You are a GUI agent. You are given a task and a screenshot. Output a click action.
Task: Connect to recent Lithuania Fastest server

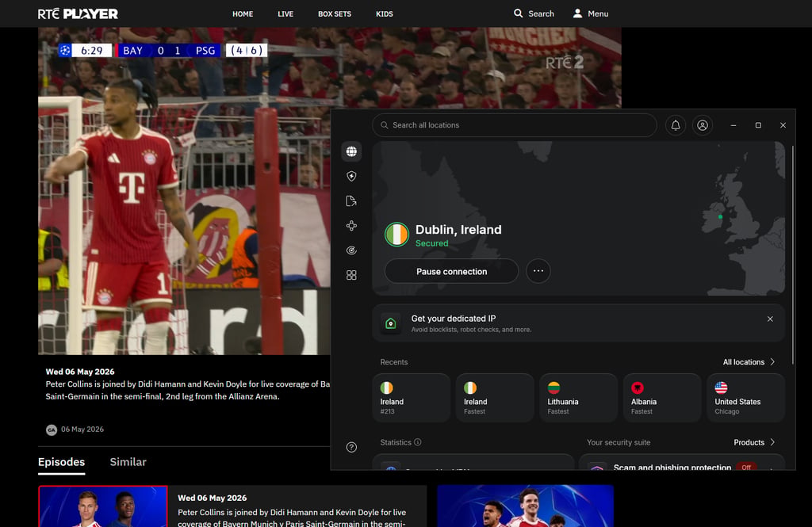pos(578,398)
